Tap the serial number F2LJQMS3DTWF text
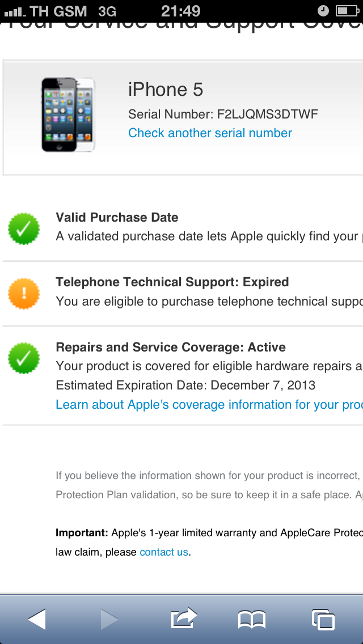This screenshot has width=363, height=644. [268, 115]
